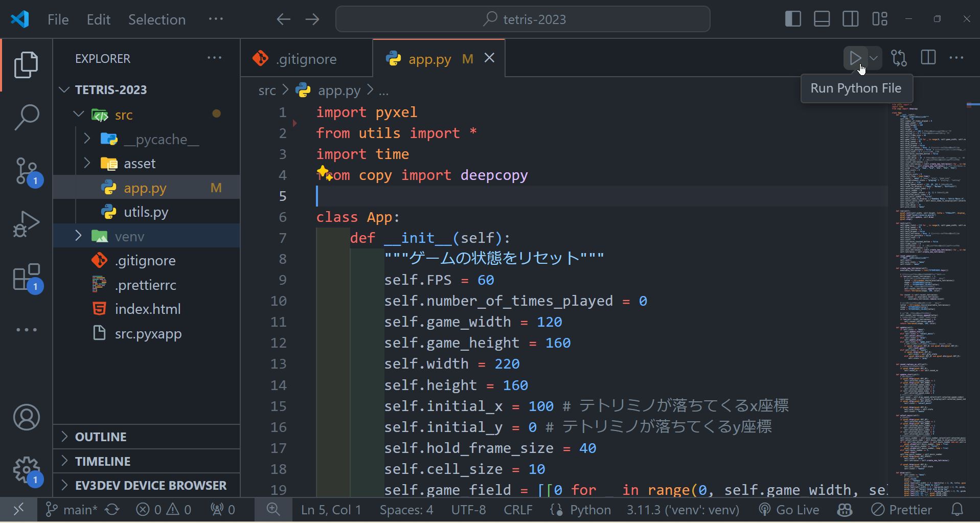Open the Run and Debug view
This screenshot has height=523, width=980.
coord(26,224)
